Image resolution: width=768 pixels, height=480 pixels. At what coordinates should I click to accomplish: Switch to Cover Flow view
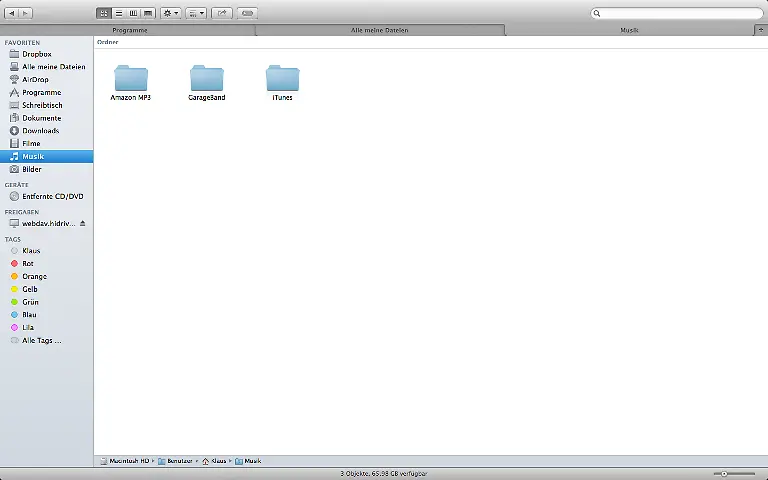point(148,13)
